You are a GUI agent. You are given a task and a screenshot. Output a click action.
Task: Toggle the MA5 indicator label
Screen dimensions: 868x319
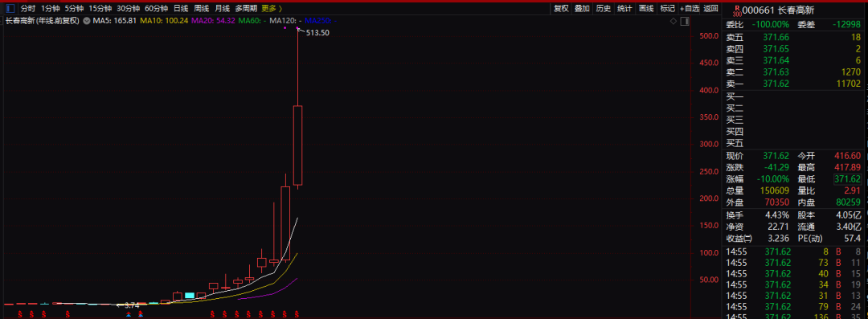tap(114, 21)
